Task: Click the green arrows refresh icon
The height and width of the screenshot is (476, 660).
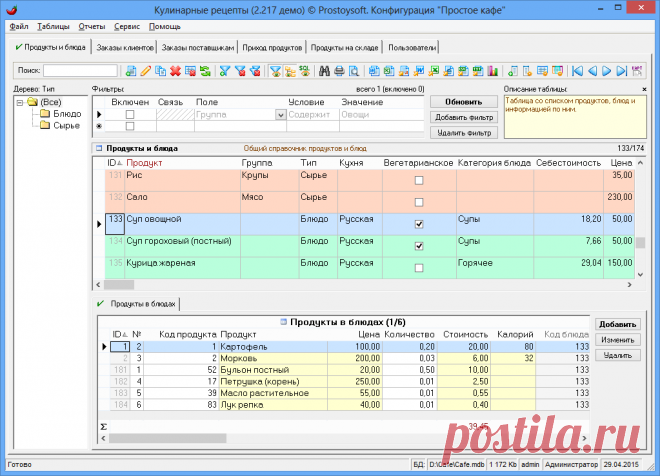Action: 205,71
